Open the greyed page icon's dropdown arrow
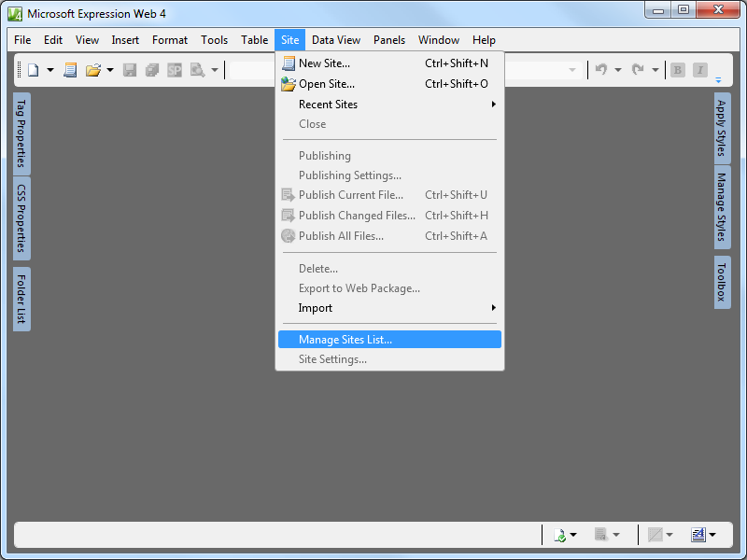 (616, 535)
